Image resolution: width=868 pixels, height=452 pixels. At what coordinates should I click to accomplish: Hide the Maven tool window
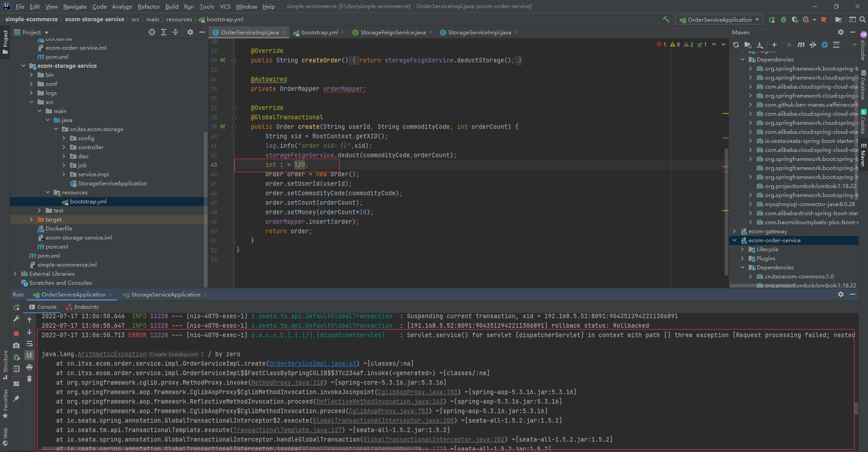click(x=853, y=32)
